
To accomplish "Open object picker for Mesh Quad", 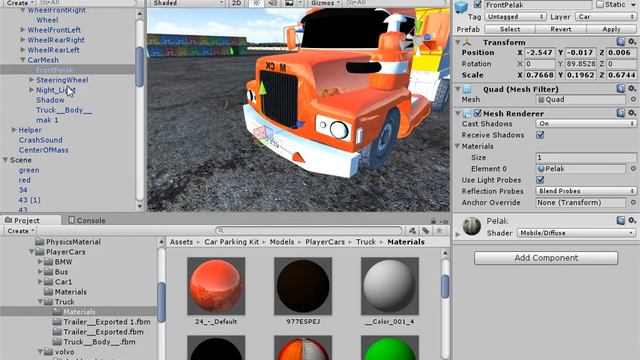I will pyautogui.click(x=633, y=99).
